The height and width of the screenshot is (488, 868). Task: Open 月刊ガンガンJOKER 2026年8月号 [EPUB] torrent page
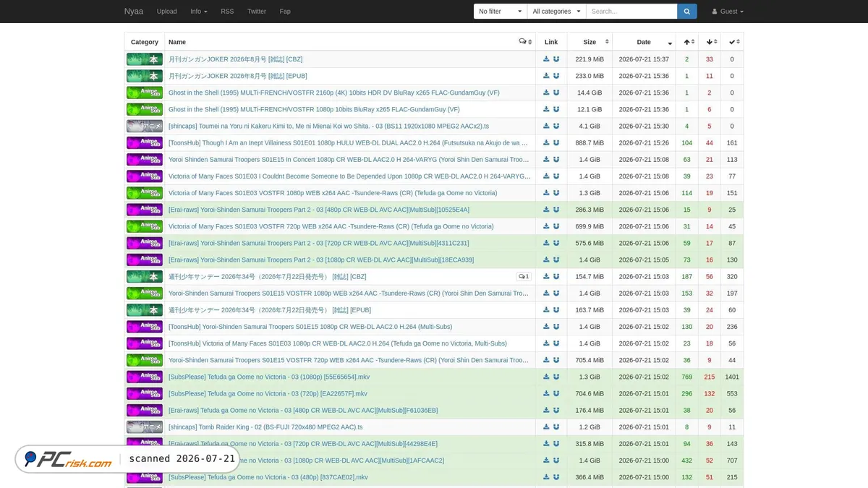coord(238,76)
